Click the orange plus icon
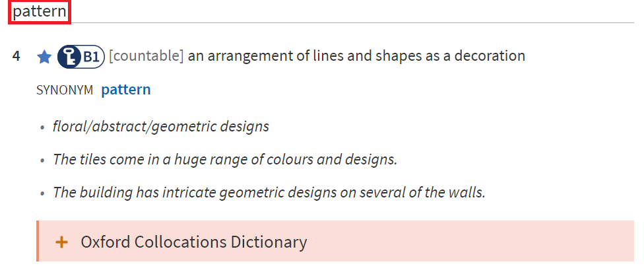The height and width of the screenshot is (280, 644). pyautogui.click(x=61, y=242)
